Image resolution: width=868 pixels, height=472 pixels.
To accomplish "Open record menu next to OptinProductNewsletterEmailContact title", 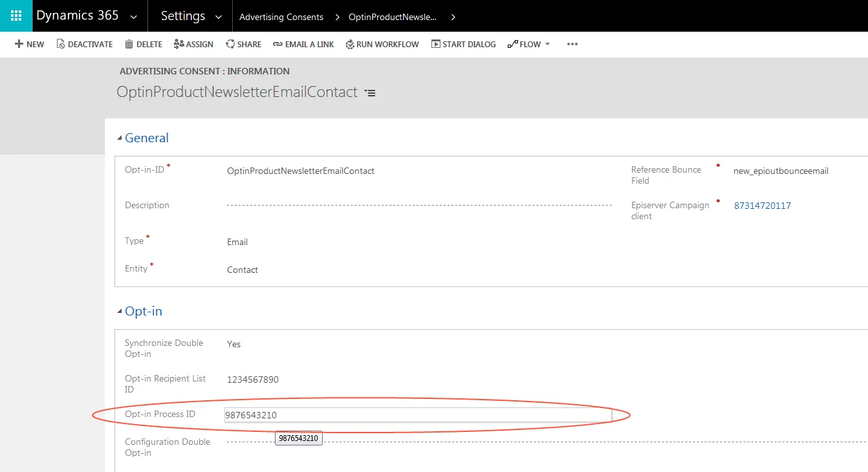I will (370, 93).
